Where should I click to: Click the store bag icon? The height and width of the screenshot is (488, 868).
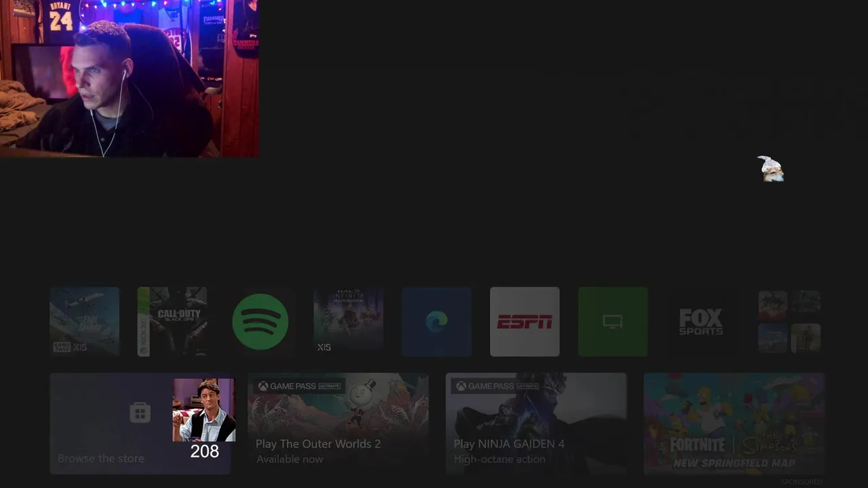coord(140,412)
